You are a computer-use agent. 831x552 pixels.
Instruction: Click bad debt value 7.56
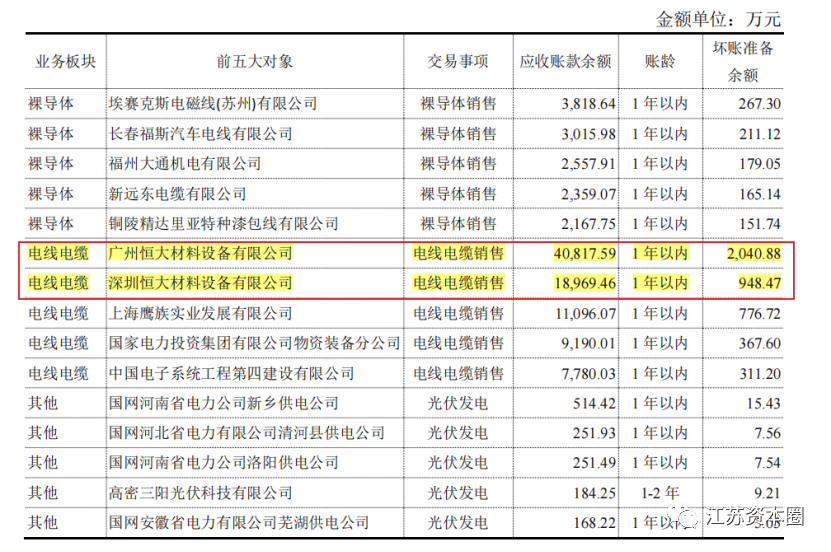(767, 433)
